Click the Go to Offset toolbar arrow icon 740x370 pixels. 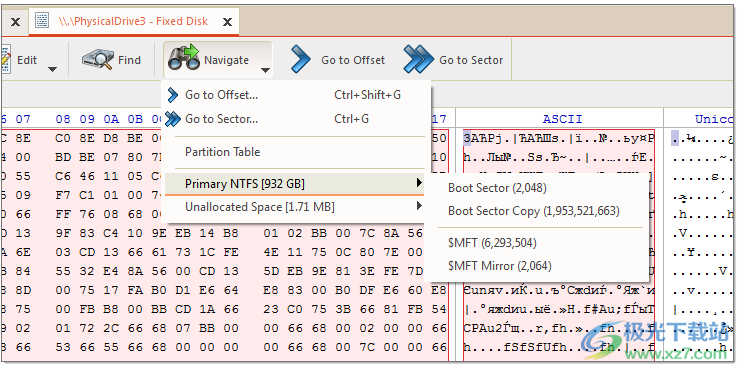[x=301, y=59]
